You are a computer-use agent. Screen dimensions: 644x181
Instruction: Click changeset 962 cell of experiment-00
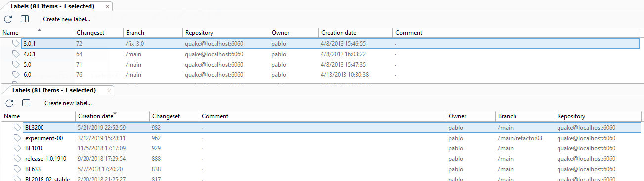[x=157, y=138]
